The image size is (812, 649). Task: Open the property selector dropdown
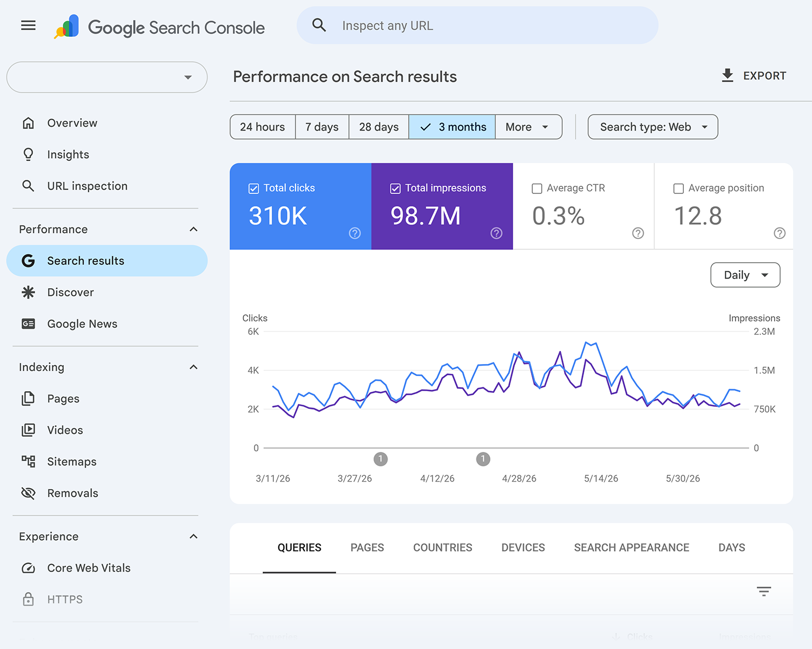tap(107, 77)
